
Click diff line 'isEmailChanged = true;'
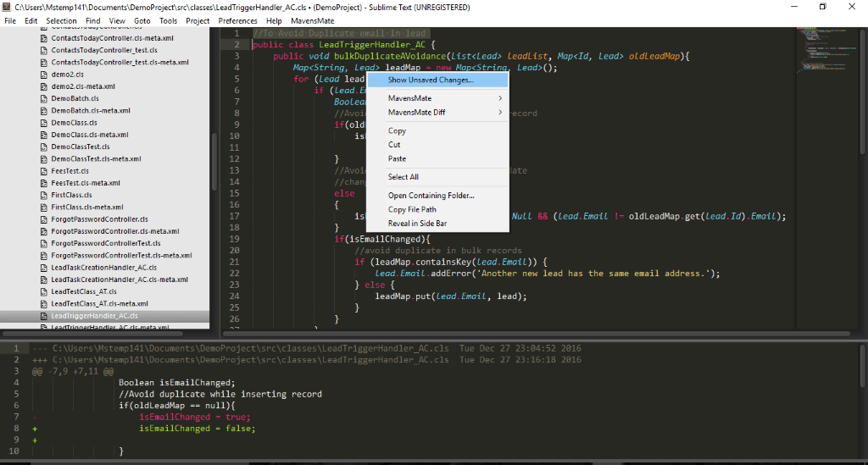[x=194, y=417]
